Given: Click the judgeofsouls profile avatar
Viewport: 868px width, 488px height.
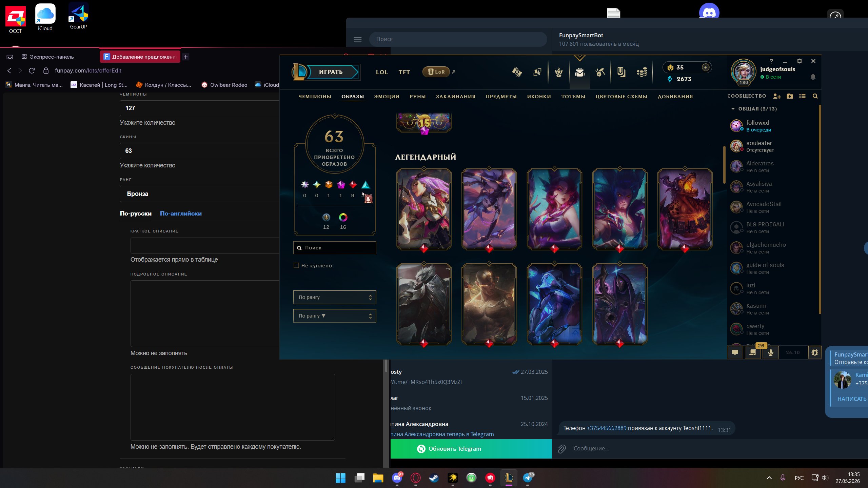Looking at the screenshot, I should click(x=743, y=72).
